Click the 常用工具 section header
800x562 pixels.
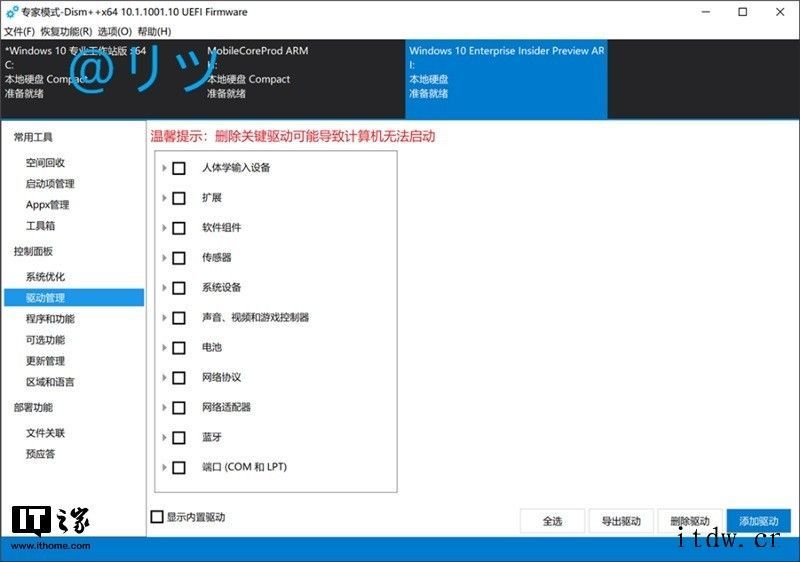pyautogui.click(x=33, y=137)
